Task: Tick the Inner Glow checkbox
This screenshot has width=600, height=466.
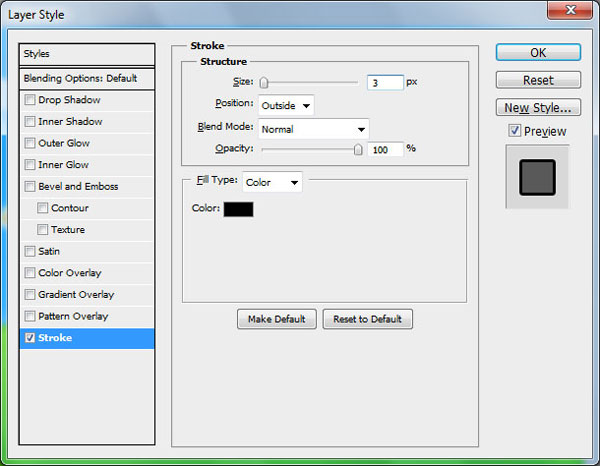Action: 29,165
